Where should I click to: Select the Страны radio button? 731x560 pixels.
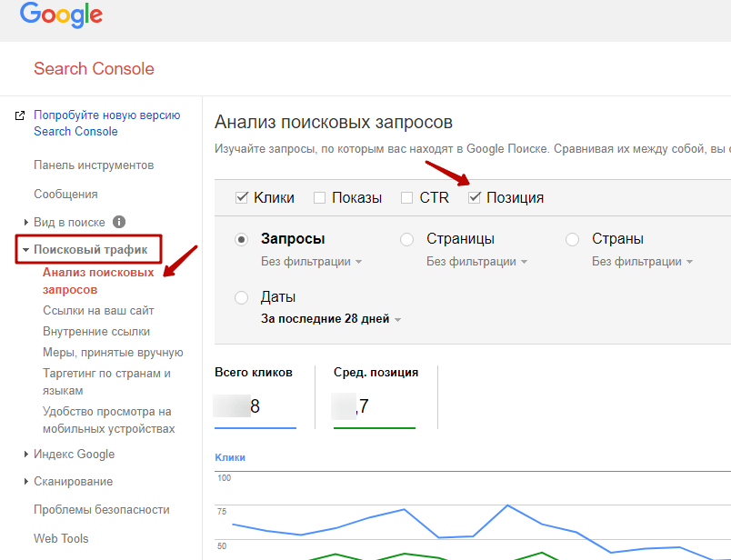573,240
